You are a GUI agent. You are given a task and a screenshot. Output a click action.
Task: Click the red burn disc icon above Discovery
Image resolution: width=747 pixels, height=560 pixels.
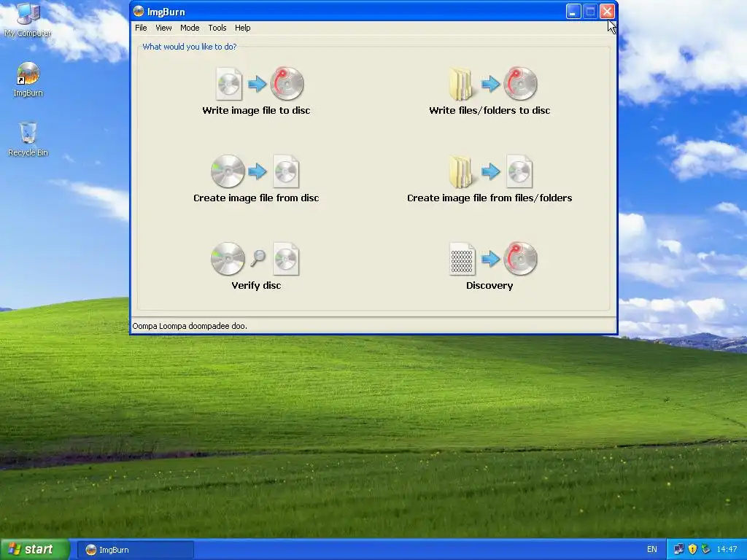pos(520,259)
